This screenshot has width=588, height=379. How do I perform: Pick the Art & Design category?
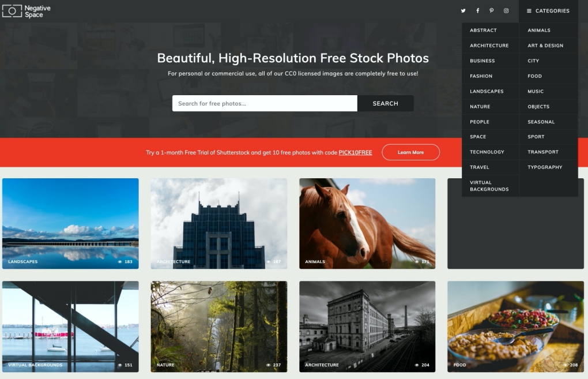click(x=545, y=46)
